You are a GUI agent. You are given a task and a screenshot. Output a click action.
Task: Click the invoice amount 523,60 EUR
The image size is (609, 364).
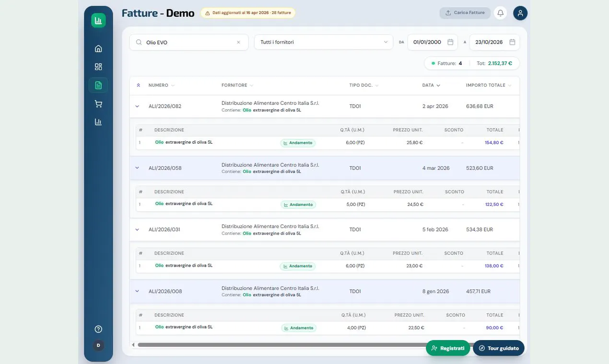click(x=480, y=168)
